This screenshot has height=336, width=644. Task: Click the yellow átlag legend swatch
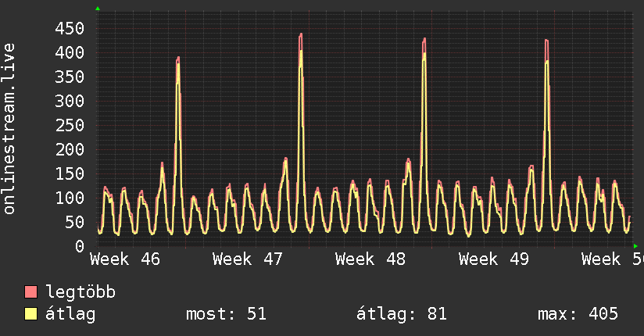pos(30,314)
